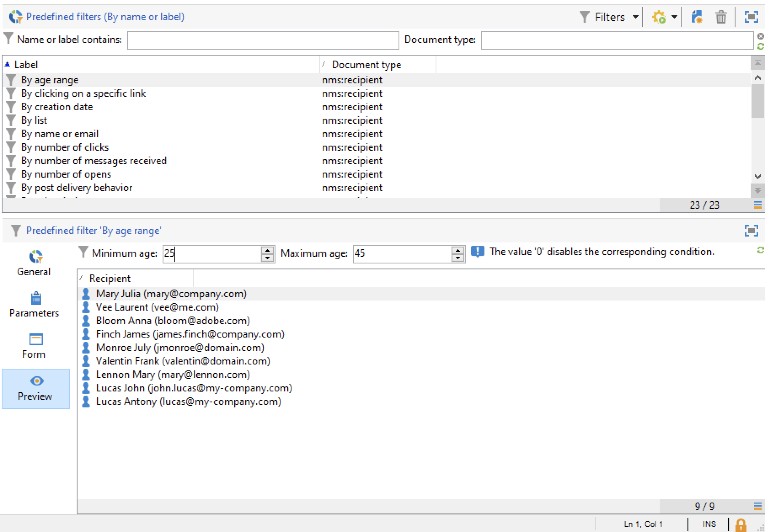The width and height of the screenshot is (765, 532).
Task: Select recipient Vee Laurent
Action: [421, 307]
